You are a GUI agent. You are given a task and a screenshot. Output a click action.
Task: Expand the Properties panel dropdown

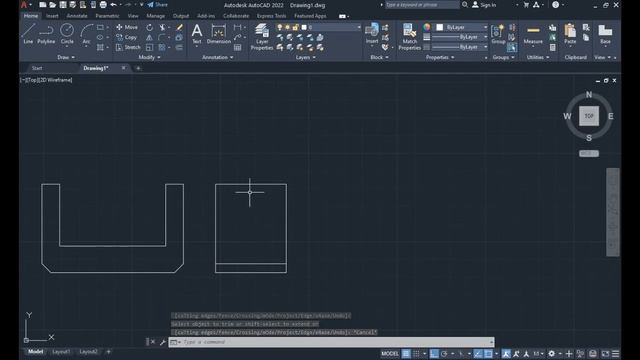coord(440,58)
